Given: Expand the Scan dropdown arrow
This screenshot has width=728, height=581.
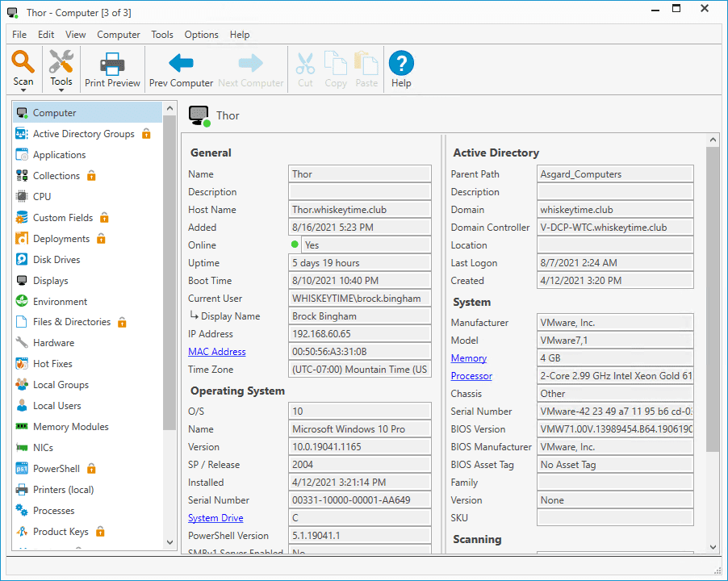Looking at the screenshot, I should click(x=23, y=91).
